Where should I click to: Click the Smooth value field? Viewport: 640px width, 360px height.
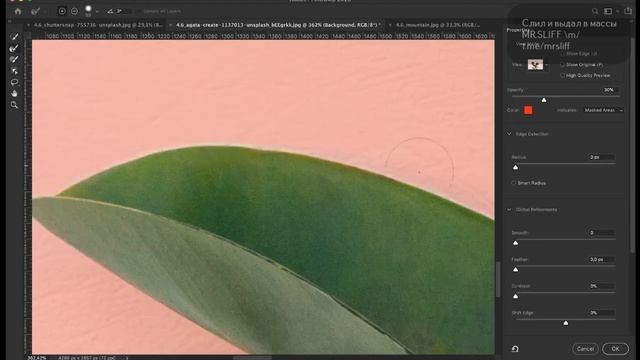coord(601,233)
